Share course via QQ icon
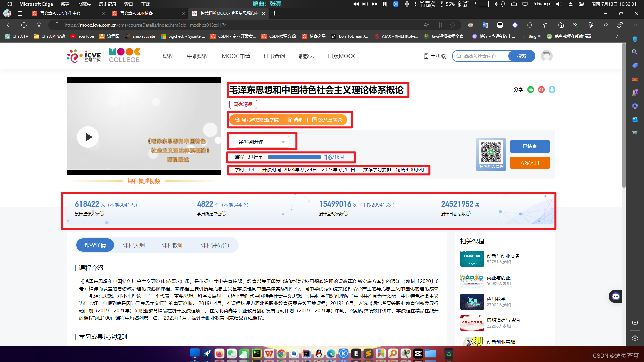Image resolution: width=644 pixels, height=362 pixels. [552, 89]
